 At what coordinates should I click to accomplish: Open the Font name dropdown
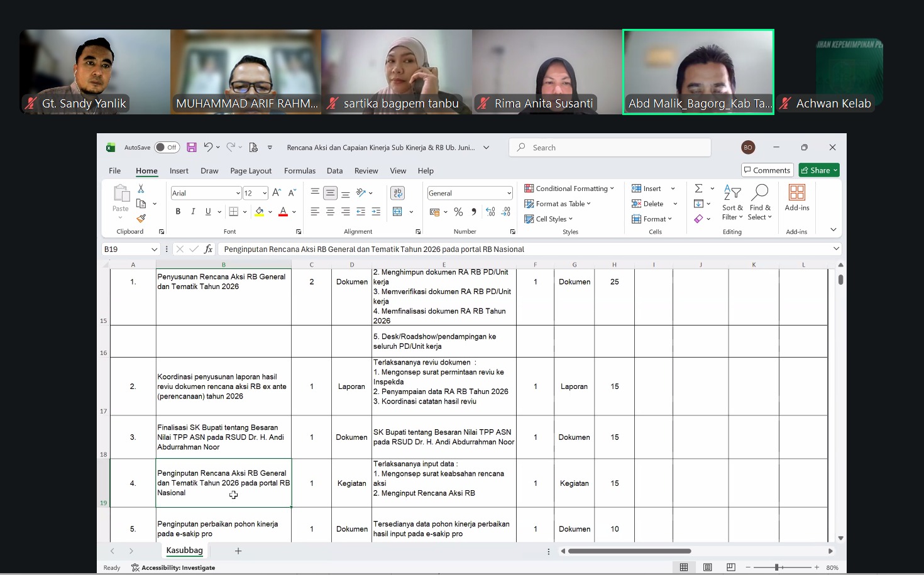point(238,194)
